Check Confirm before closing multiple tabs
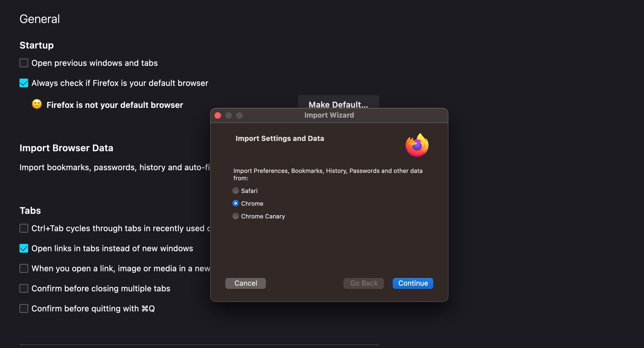The height and width of the screenshot is (348, 644). click(x=24, y=288)
